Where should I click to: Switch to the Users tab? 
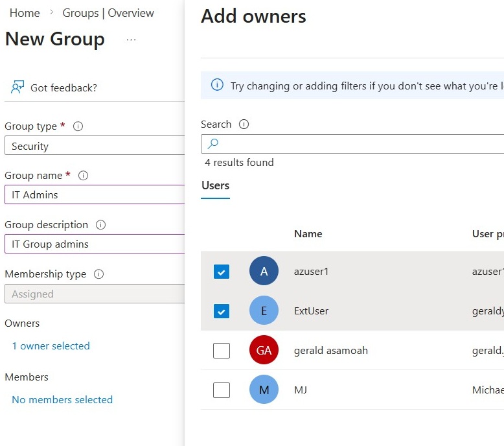tap(215, 185)
